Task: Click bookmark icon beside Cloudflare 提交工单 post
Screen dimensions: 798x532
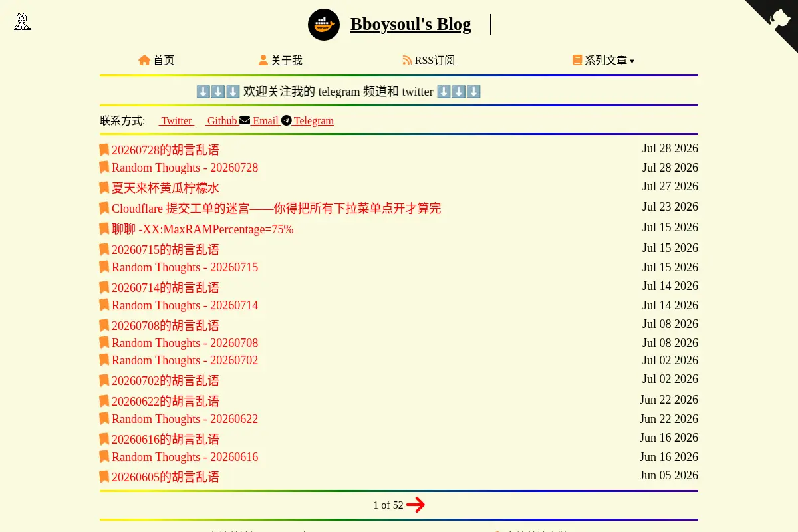Action: pos(104,208)
